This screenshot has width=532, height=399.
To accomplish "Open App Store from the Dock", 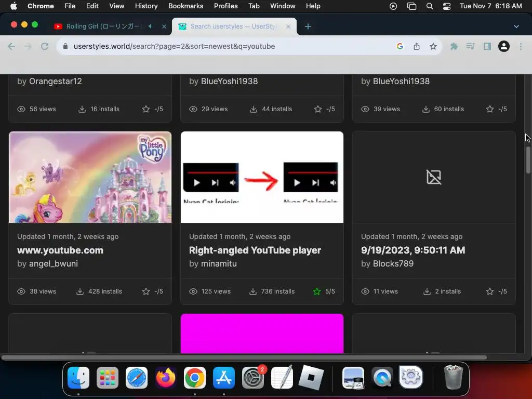I will pyautogui.click(x=224, y=378).
